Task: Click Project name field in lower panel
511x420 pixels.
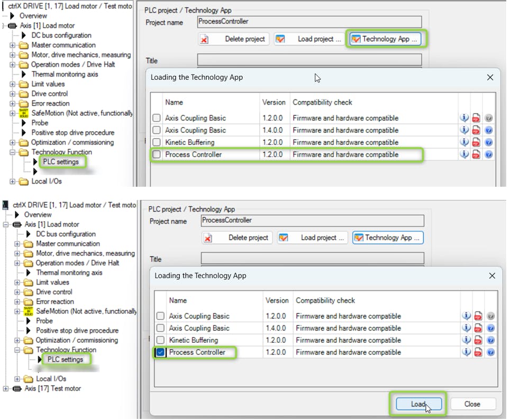Action: tap(312, 221)
